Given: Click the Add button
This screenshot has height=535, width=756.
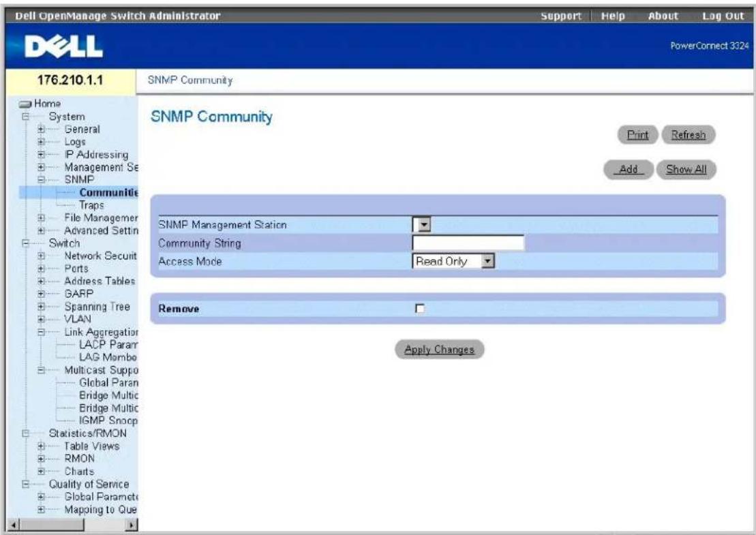Looking at the screenshot, I should click(x=629, y=170).
